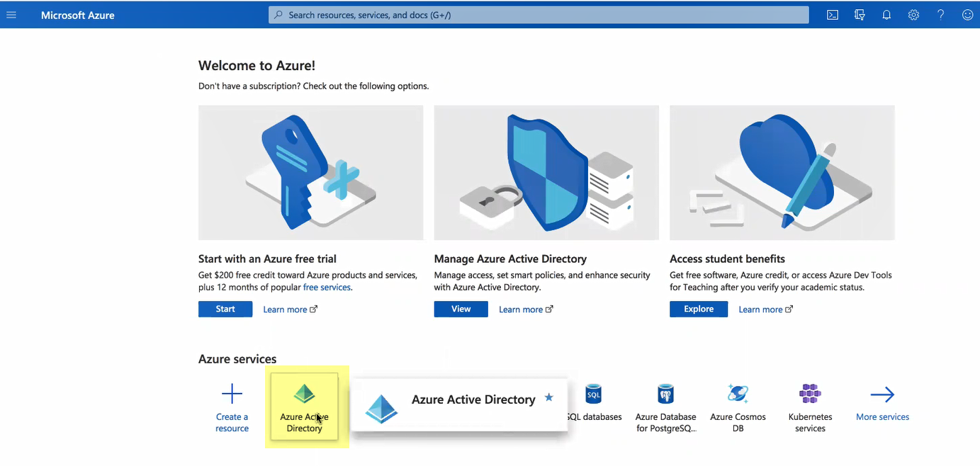
Task: Focus the search resources input field
Action: (539, 15)
